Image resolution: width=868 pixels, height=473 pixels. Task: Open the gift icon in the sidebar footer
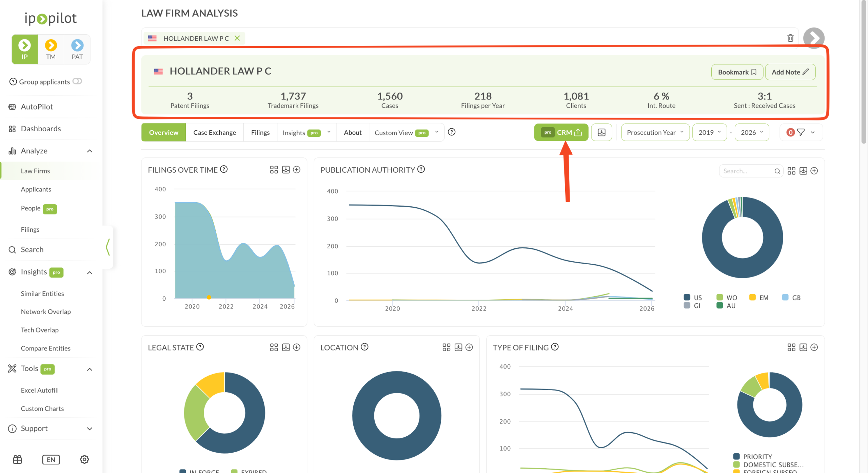[17, 459]
